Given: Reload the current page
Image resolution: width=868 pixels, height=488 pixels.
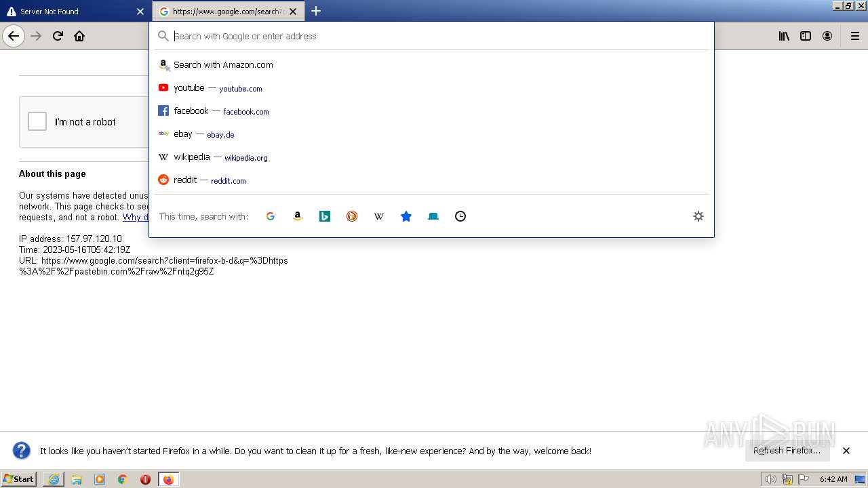Looking at the screenshot, I should (58, 36).
